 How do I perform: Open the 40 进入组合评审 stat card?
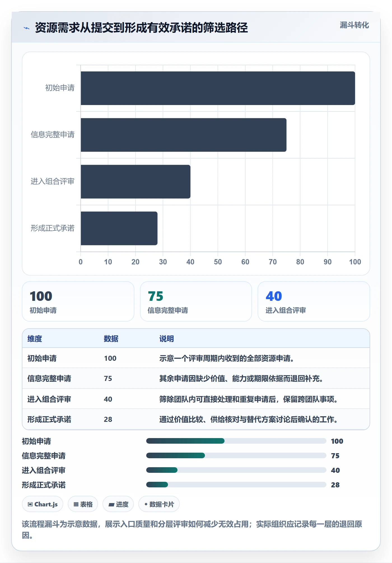tap(314, 301)
